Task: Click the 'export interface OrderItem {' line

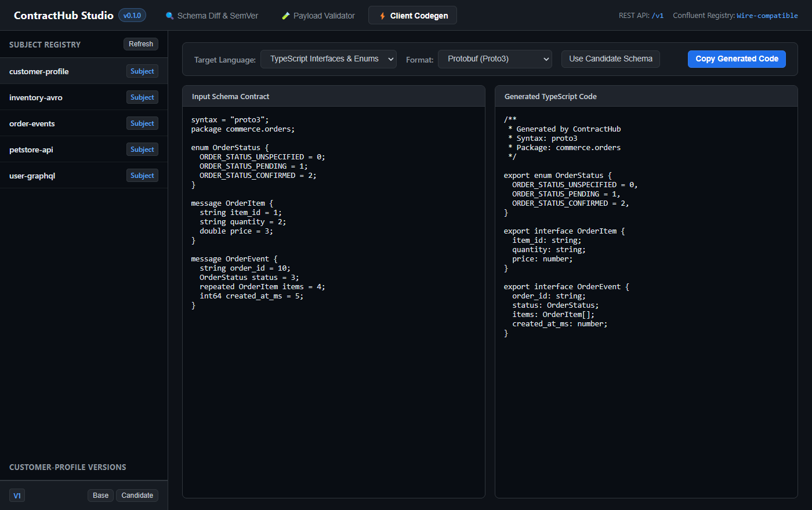Action: pyautogui.click(x=564, y=231)
